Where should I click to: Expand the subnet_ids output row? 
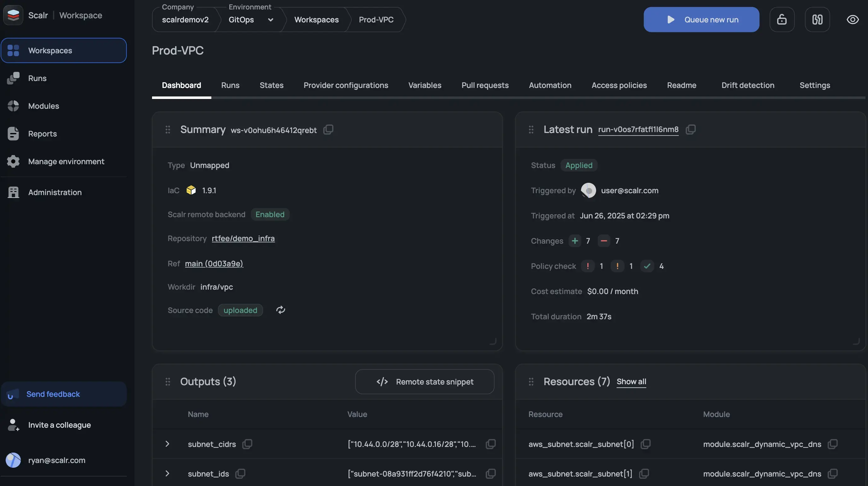[x=167, y=473]
